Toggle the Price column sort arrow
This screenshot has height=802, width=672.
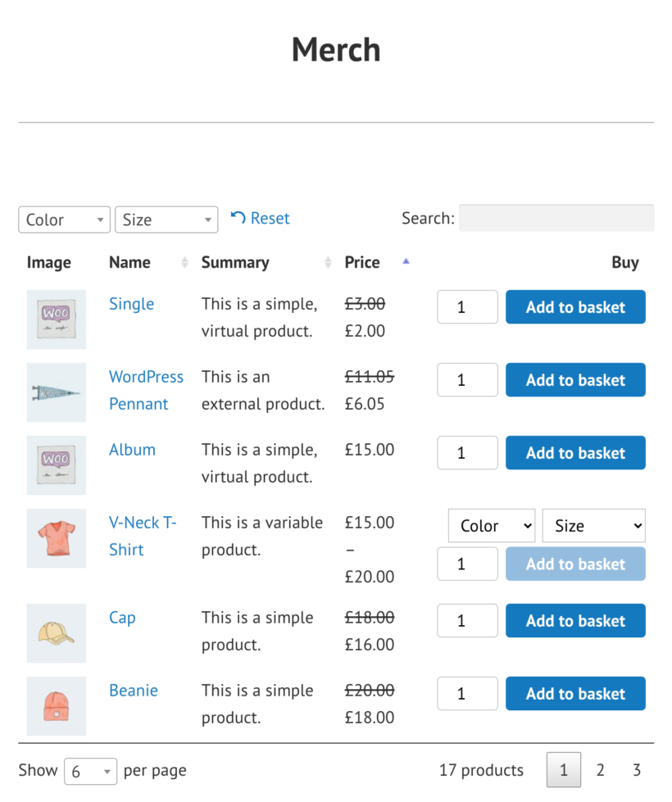(x=406, y=262)
